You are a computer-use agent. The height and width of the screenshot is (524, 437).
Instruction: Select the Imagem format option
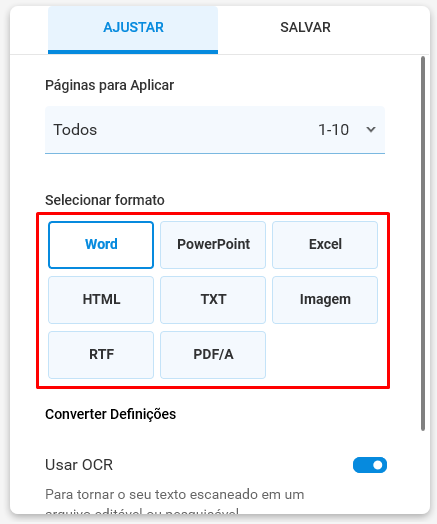[x=325, y=300]
